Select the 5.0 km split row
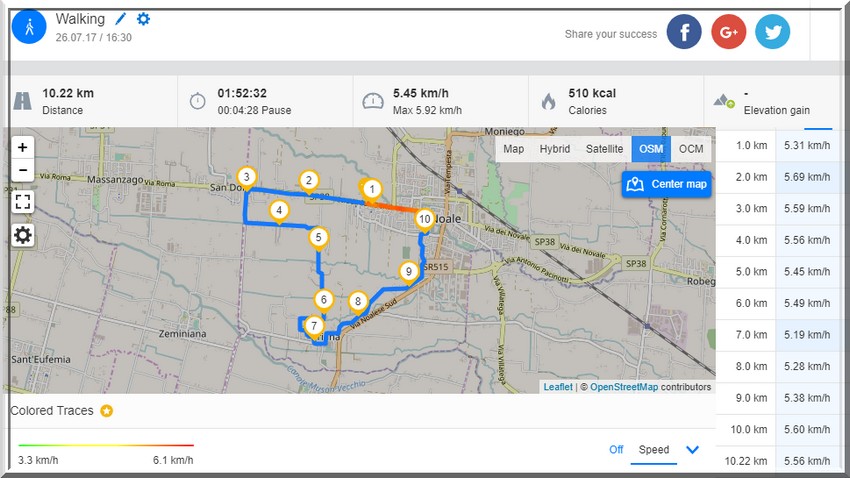 tap(781, 272)
